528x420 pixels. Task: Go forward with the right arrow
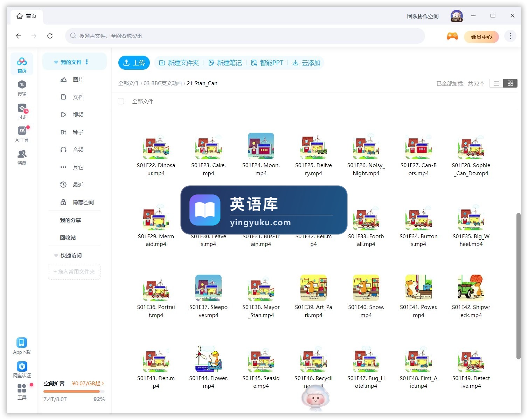[x=34, y=36]
